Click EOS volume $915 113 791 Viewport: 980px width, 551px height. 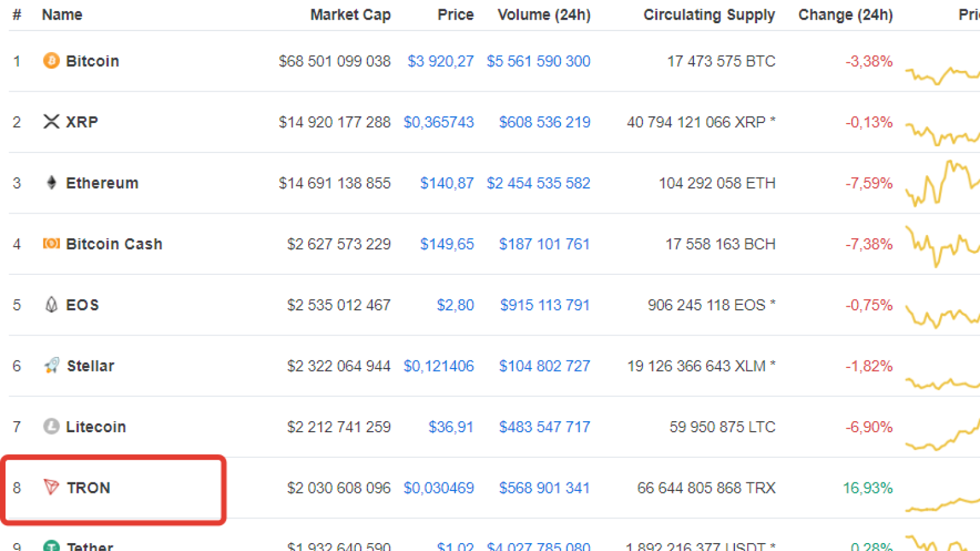click(545, 305)
